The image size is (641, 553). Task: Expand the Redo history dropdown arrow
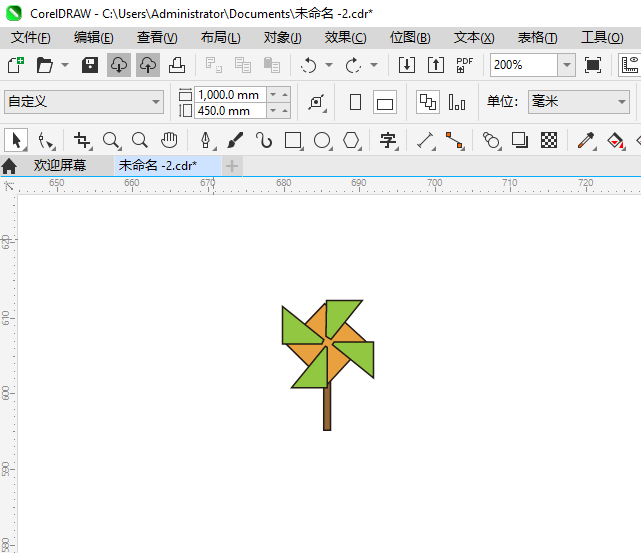374,65
